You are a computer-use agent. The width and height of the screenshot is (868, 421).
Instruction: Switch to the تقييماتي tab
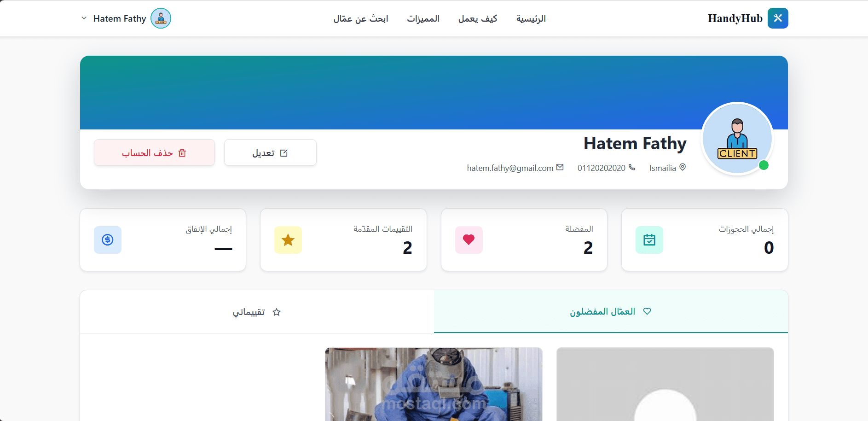click(x=257, y=312)
